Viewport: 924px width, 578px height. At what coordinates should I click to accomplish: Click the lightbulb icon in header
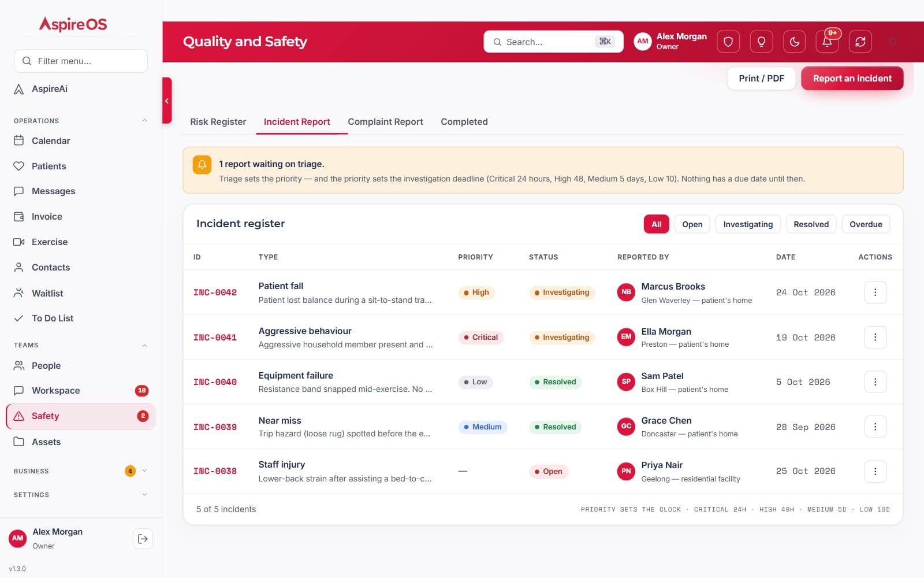(x=761, y=42)
